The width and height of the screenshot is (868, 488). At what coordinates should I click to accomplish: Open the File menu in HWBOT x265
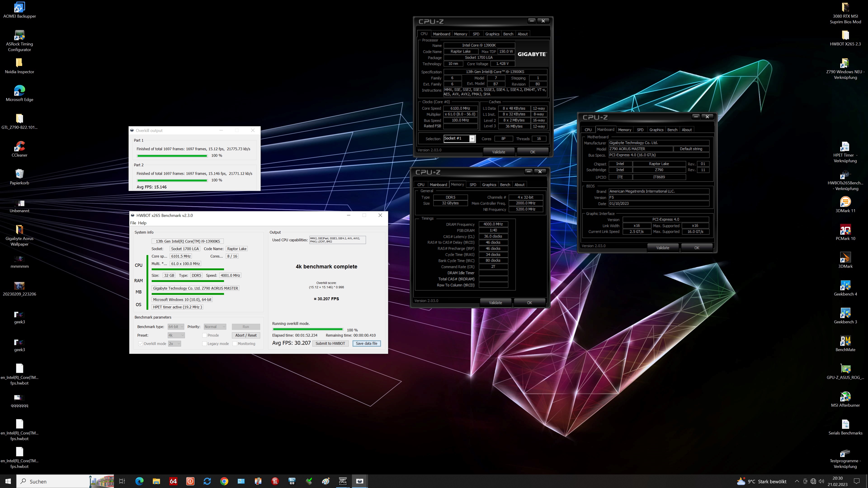133,223
